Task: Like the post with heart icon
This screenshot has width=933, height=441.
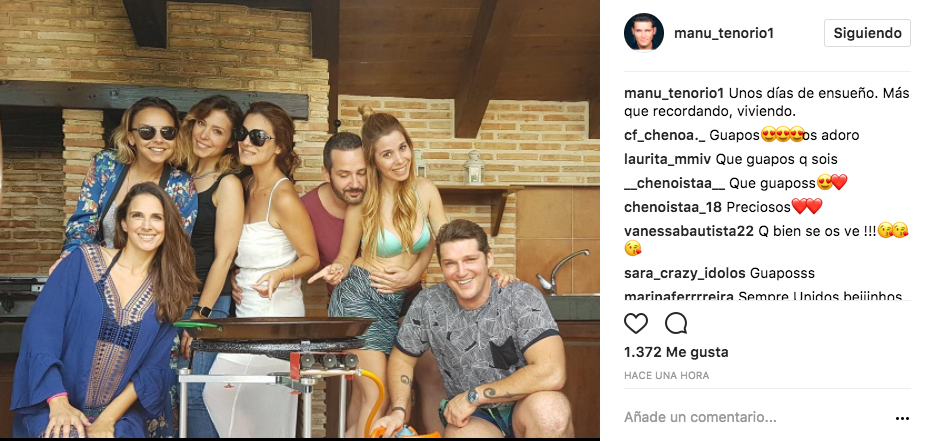Action: (635, 323)
